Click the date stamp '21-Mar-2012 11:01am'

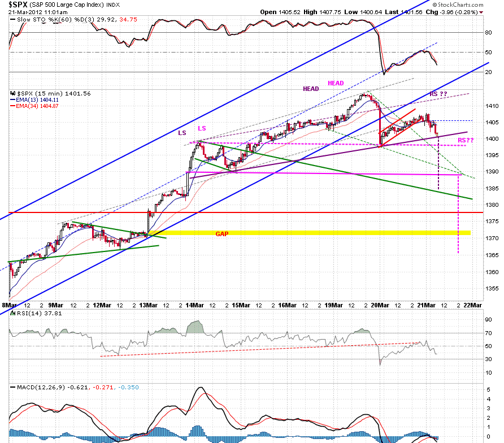tap(38, 12)
